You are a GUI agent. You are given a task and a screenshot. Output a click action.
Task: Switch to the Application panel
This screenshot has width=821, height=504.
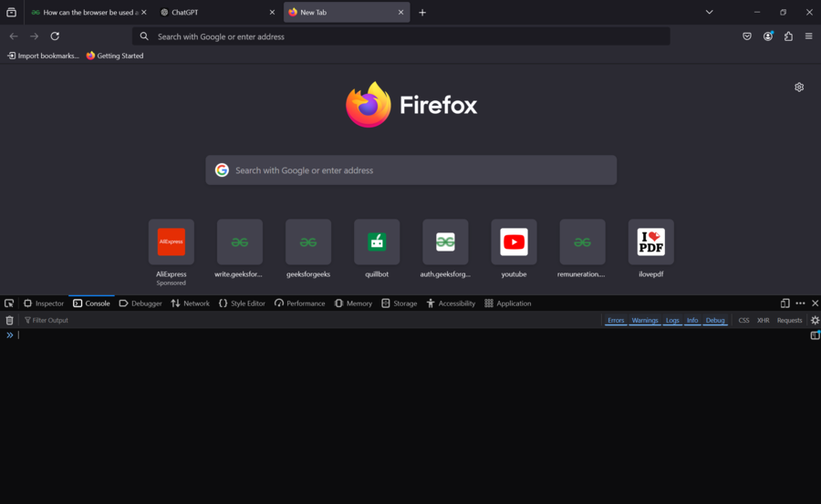pos(508,303)
